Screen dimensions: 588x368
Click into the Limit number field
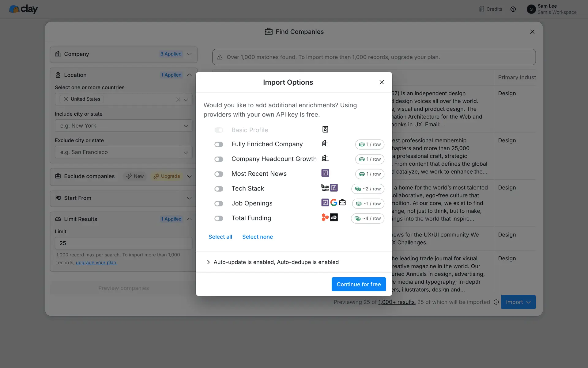[123, 243]
